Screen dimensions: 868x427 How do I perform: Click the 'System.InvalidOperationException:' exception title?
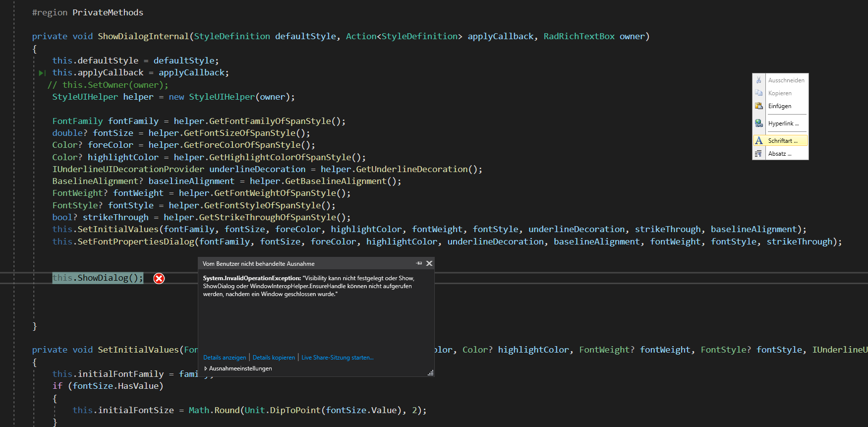252,278
